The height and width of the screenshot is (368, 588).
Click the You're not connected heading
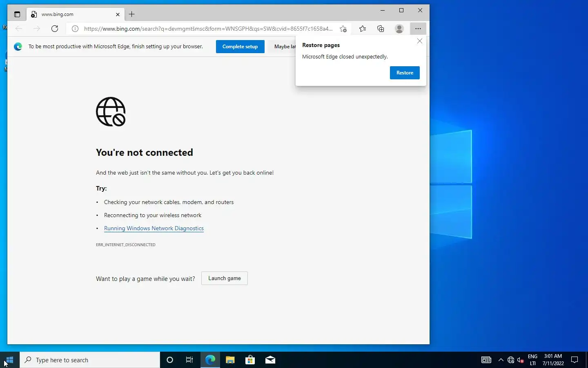coord(145,153)
